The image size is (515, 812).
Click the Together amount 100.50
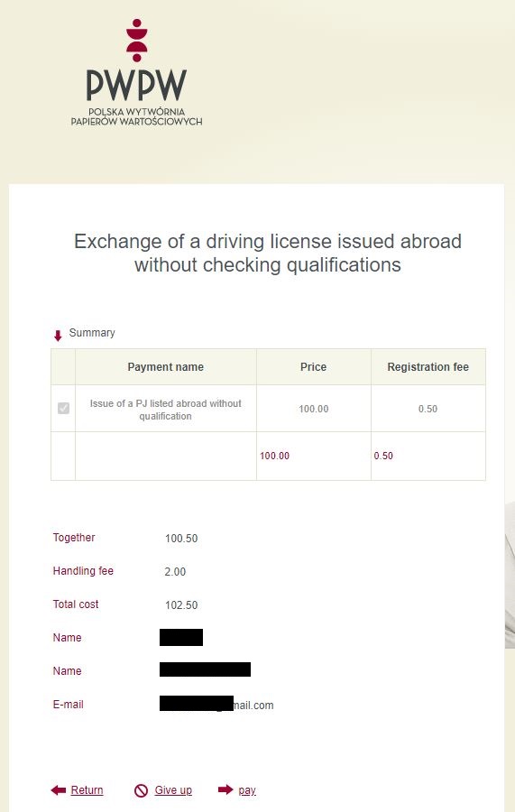181,538
